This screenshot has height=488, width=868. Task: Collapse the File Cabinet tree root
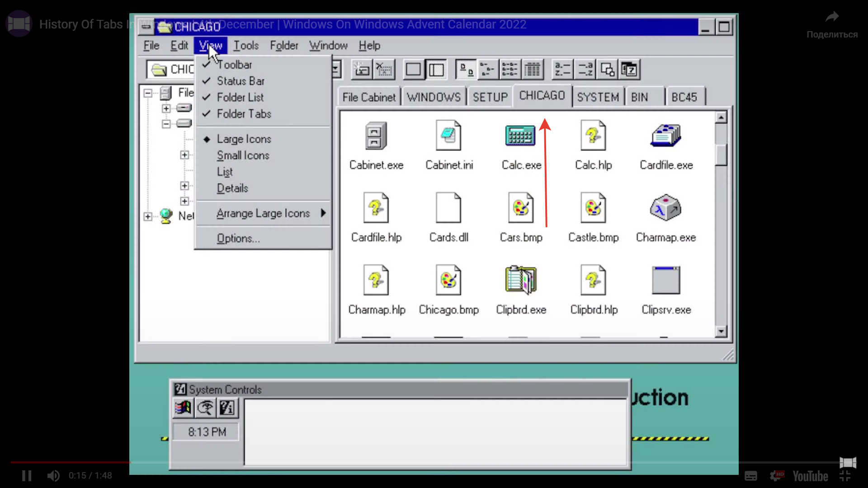tap(148, 93)
